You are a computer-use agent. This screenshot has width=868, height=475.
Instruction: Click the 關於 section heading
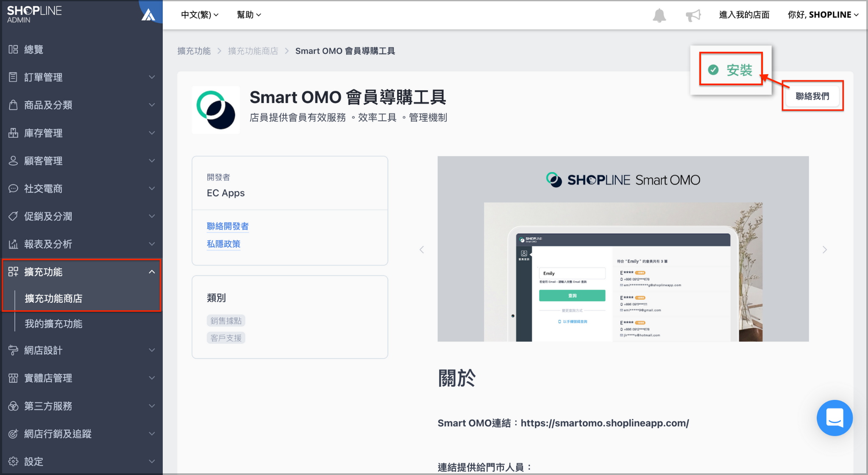tap(456, 378)
